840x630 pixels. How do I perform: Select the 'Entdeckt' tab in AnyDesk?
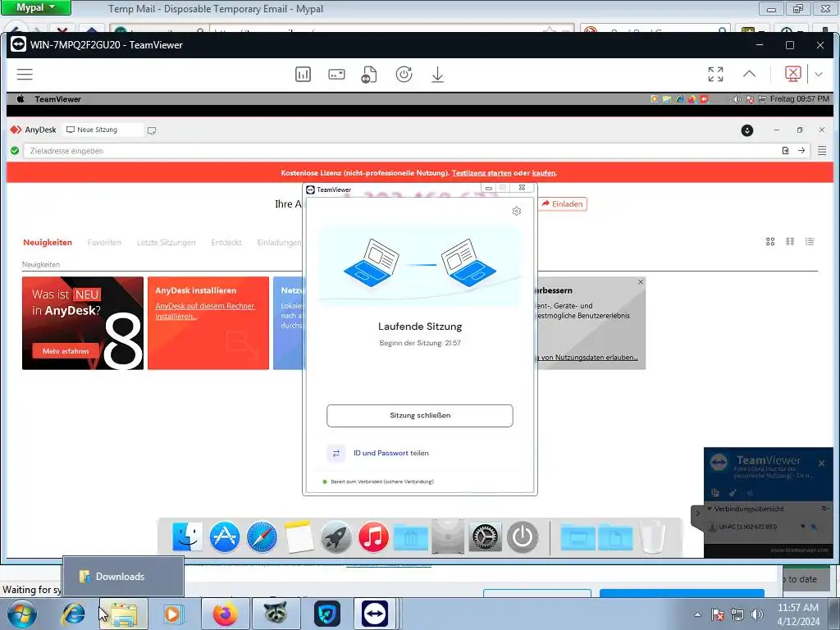(226, 243)
